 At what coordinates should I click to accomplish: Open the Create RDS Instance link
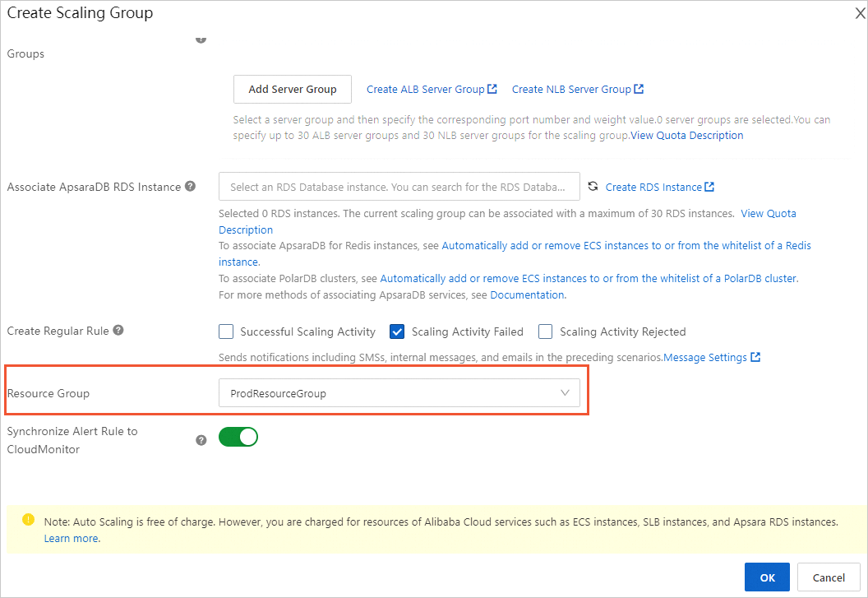[x=653, y=188]
